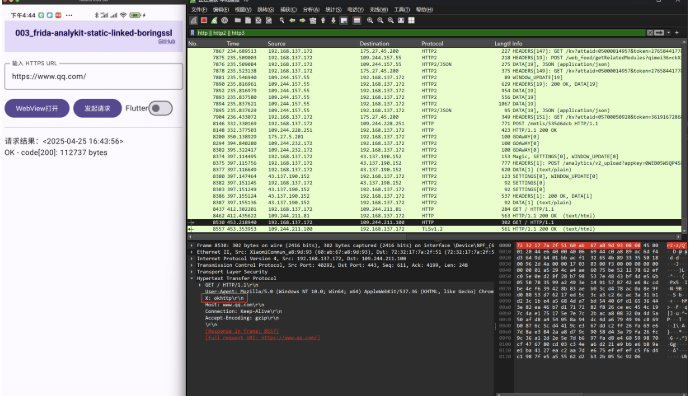Click the HTTPS URL input field
The height and width of the screenshot is (396, 690).
(94, 77)
